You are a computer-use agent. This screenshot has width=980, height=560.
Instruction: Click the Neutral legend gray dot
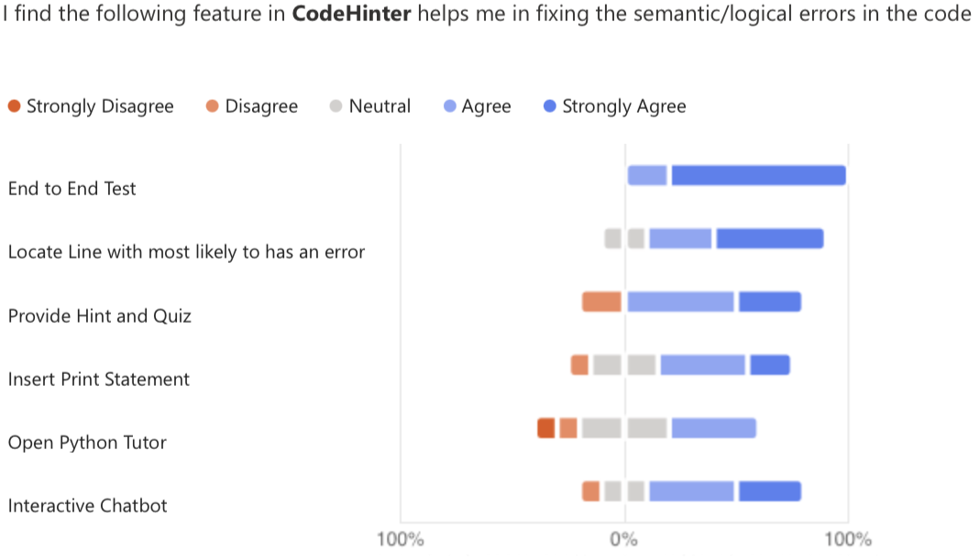(x=336, y=106)
